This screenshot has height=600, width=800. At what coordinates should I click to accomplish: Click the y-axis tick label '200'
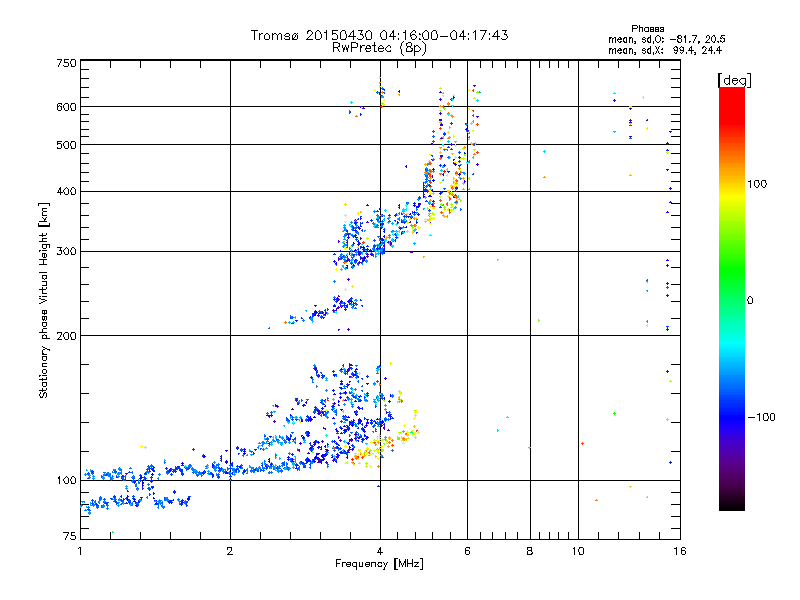[x=66, y=336]
